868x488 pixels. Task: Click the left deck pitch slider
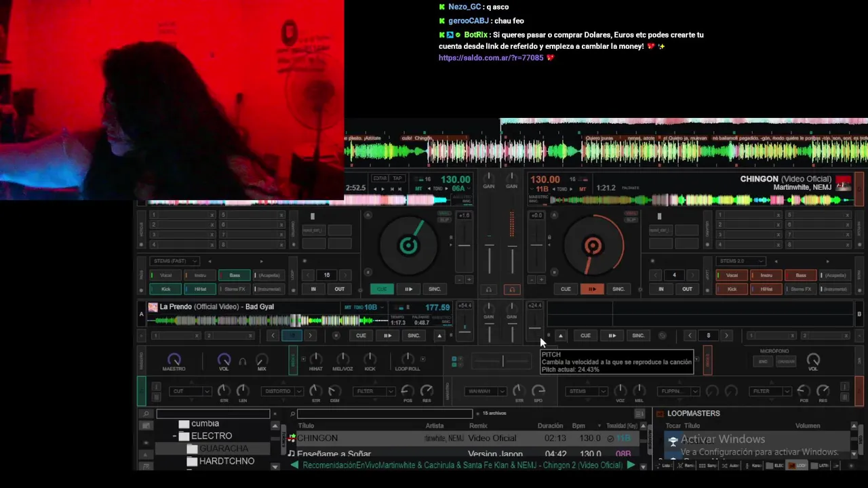[464, 247]
